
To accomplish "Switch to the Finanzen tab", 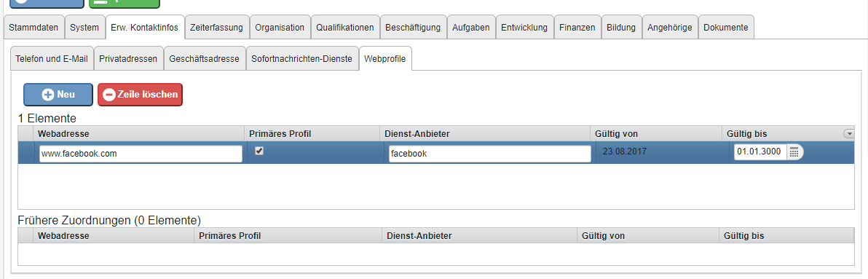I will point(577,27).
